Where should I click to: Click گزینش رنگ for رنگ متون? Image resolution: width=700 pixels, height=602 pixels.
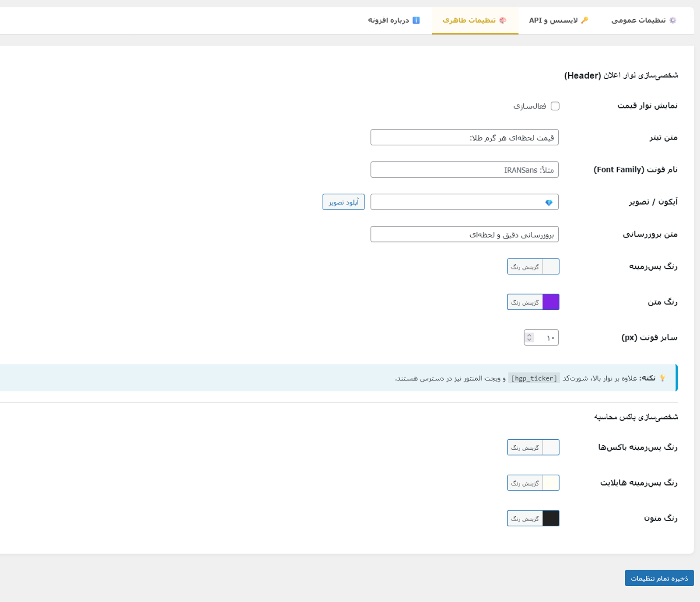(525, 518)
